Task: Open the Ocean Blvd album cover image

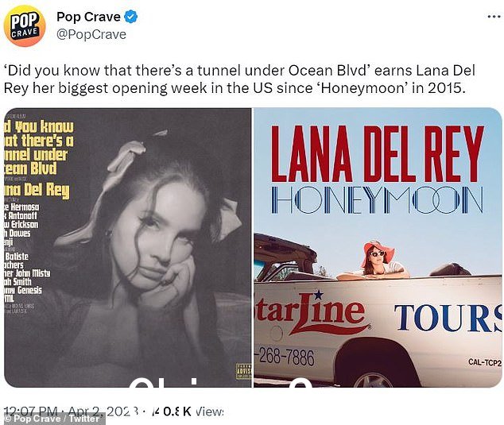Action: pyautogui.click(x=128, y=247)
